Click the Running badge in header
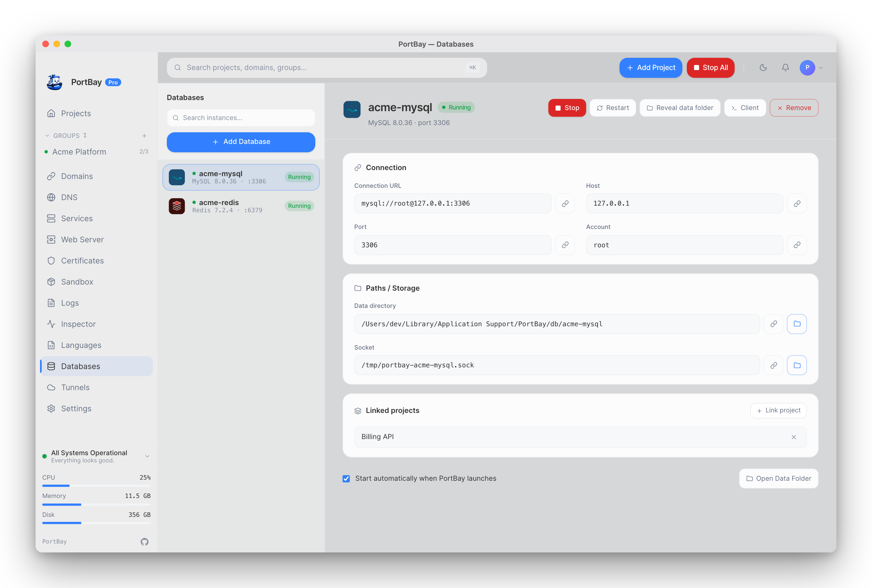Image resolution: width=872 pixels, height=588 pixels. click(456, 108)
